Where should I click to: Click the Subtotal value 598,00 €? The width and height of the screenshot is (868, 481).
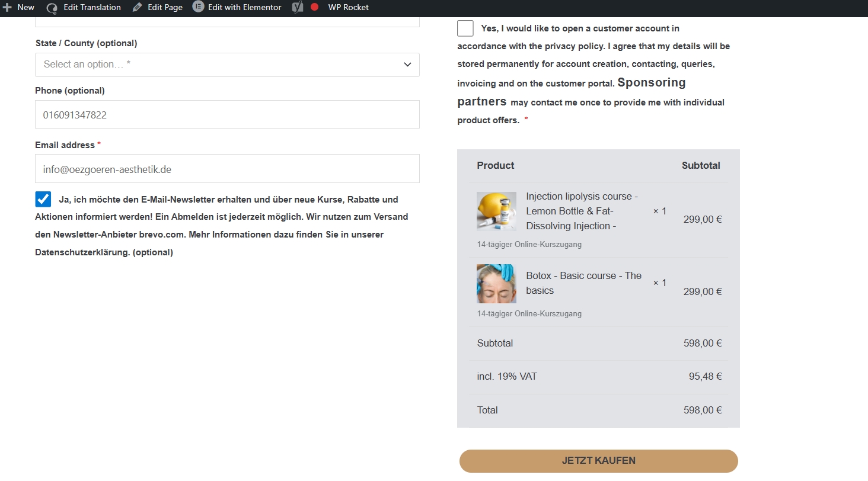702,343
